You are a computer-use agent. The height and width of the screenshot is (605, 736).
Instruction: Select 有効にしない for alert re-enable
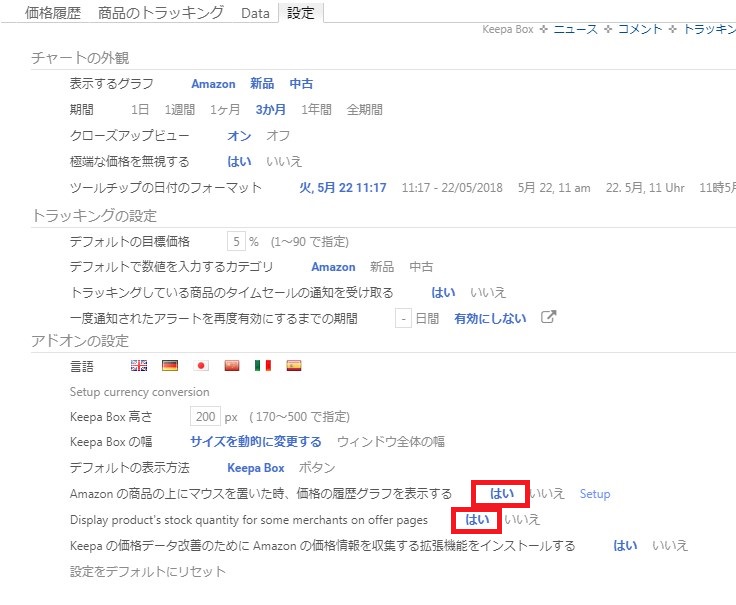click(x=491, y=319)
